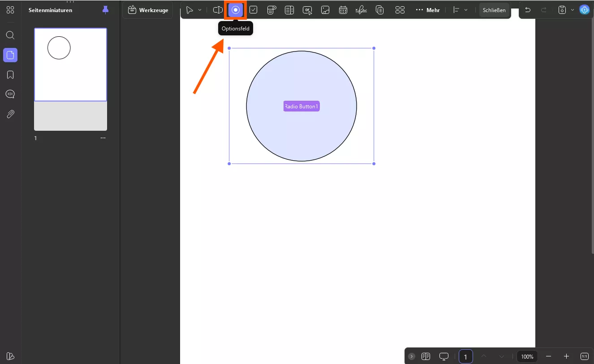Toggle the page thumbnails sidebar icon

click(10, 55)
